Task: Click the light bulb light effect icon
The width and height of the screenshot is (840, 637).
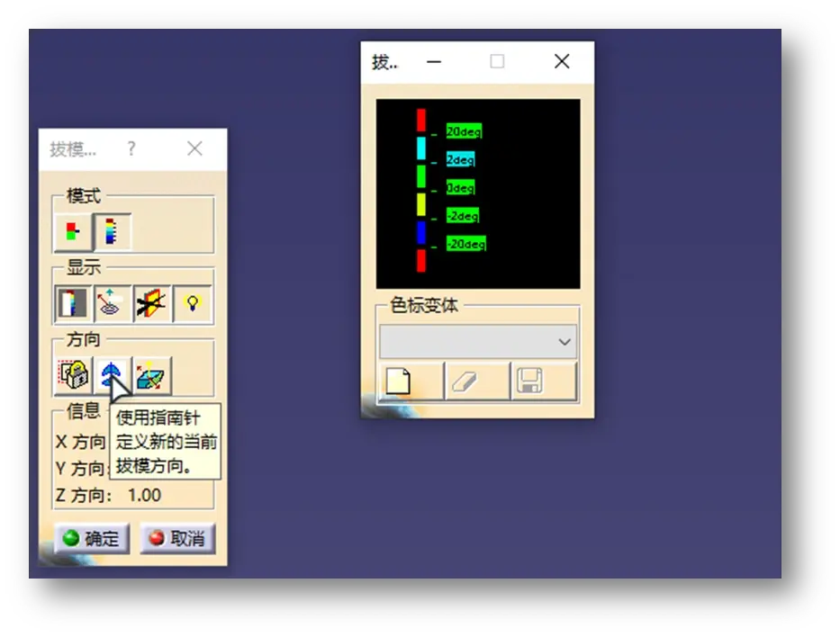Action: [x=191, y=304]
